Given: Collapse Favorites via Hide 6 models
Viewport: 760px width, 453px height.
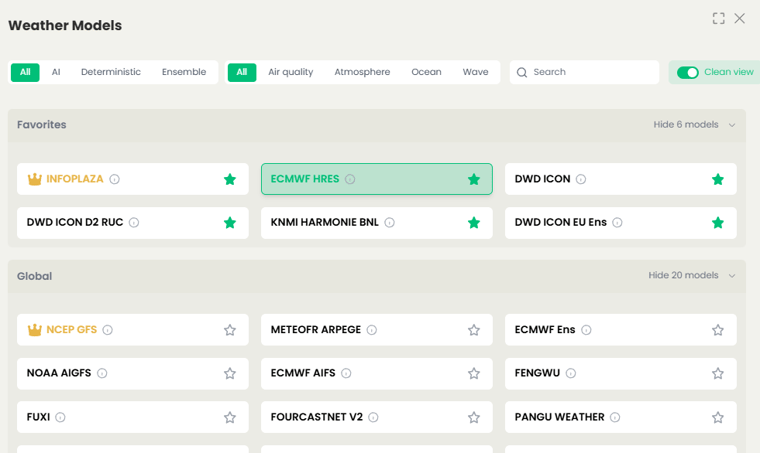Looking at the screenshot, I should tap(694, 125).
